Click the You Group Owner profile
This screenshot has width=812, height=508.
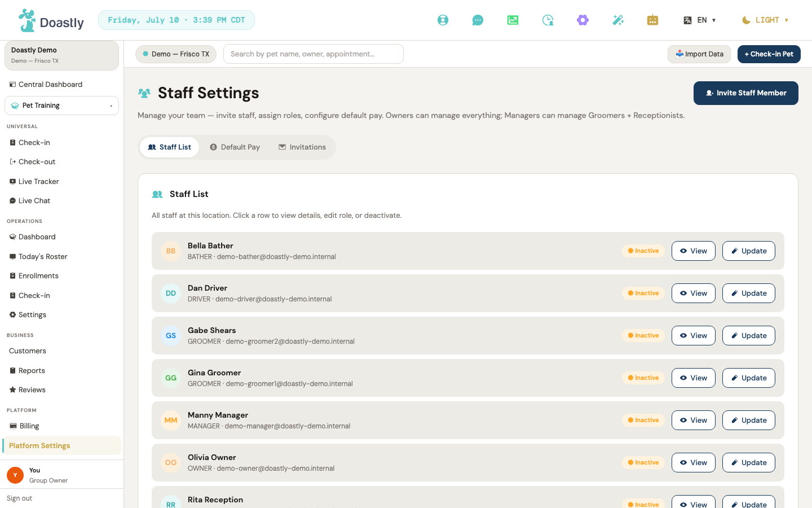tap(61, 475)
